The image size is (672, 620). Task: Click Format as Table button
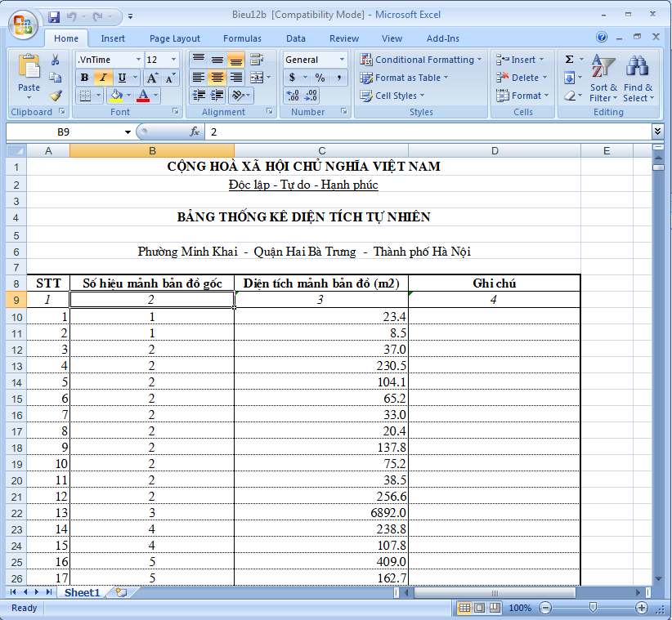pyautogui.click(x=405, y=78)
